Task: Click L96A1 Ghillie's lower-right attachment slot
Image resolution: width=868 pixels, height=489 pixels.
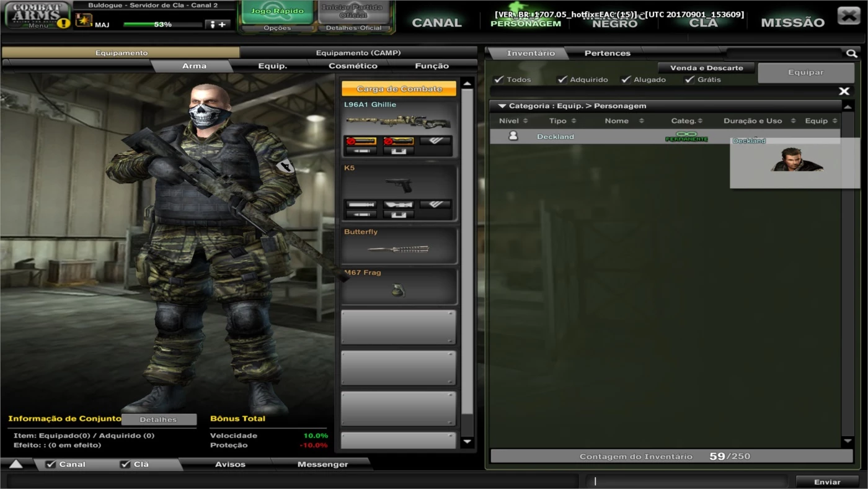Action: (x=398, y=151)
